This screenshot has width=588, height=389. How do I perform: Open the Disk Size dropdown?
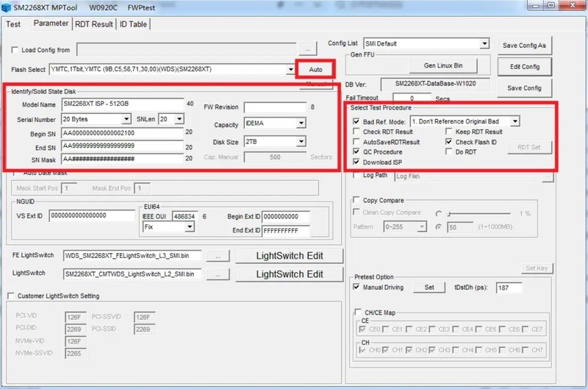[x=301, y=142]
